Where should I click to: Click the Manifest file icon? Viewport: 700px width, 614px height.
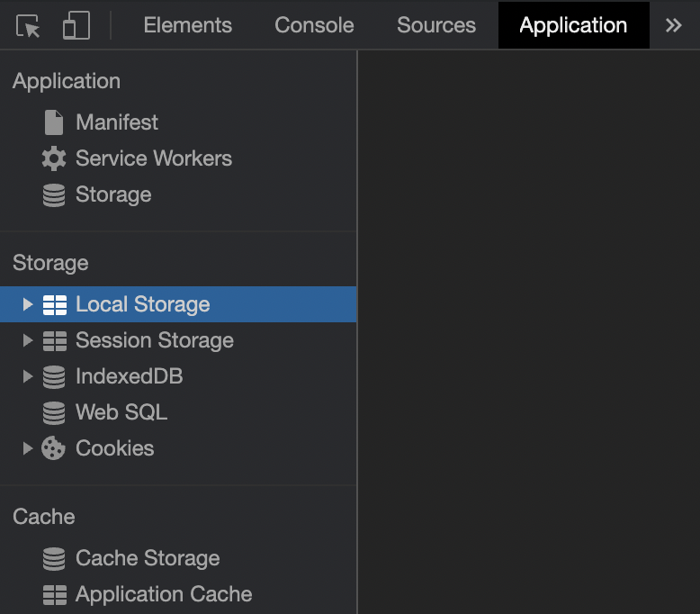(x=54, y=122)
